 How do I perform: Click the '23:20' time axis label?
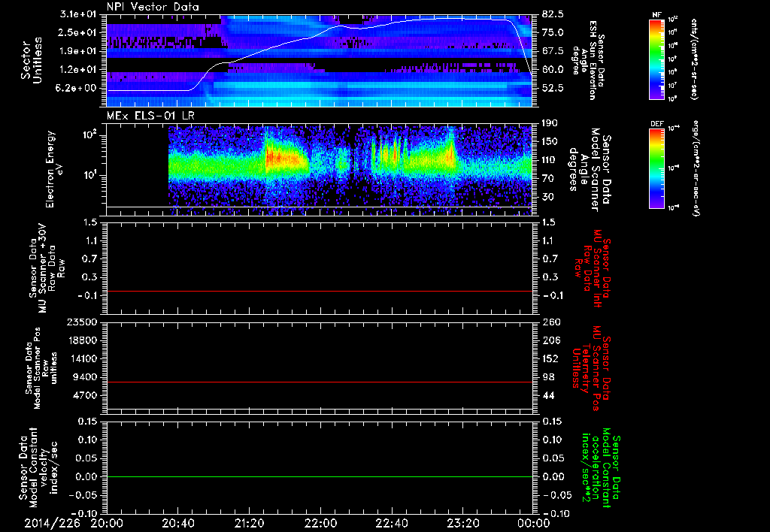[462, 523]
